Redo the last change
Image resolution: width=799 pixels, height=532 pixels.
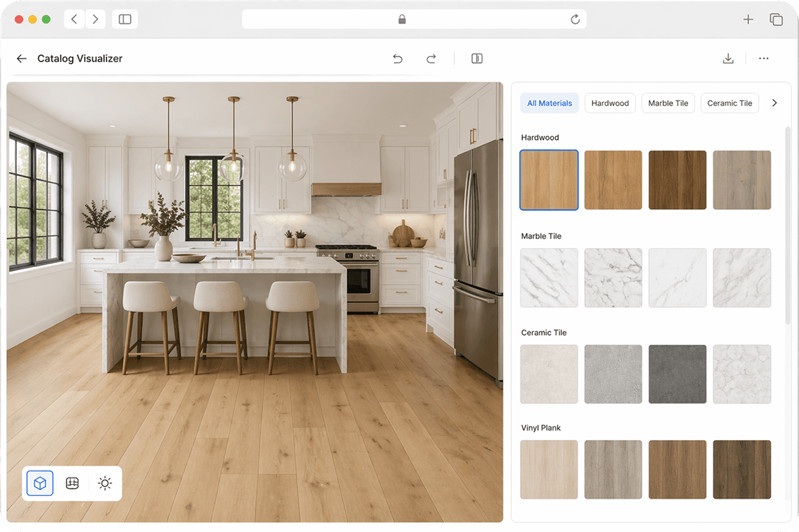(431, 59)
